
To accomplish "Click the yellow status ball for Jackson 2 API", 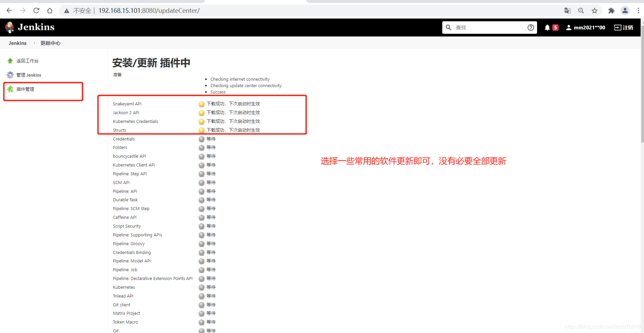I will coord(202,113).
